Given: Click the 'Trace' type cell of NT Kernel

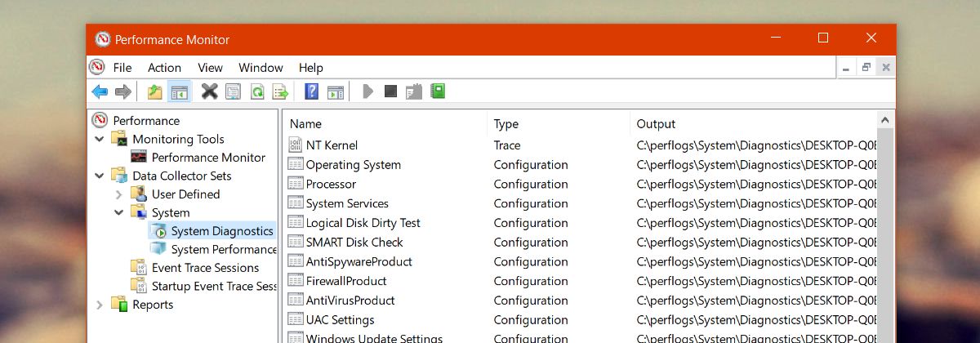Looking at the screenshot, I should click(507, 145).
